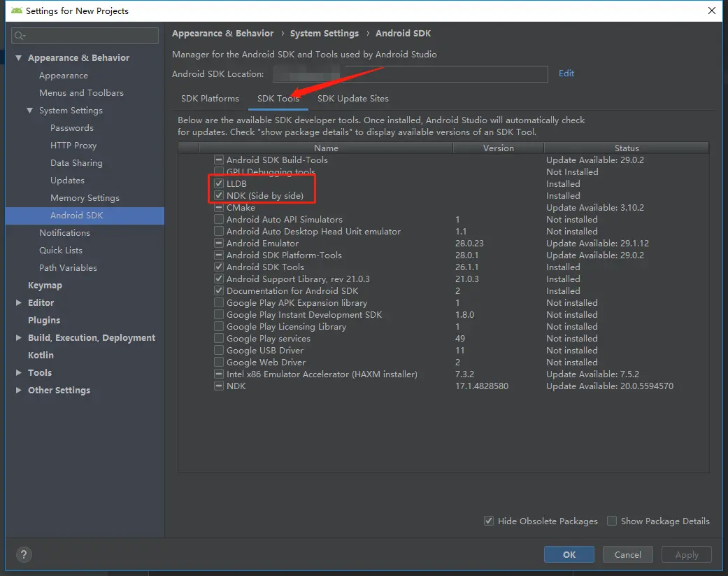Switch to SDK Platforms tab
Viewport: 728px width, 576px height.
pos(210,99)
